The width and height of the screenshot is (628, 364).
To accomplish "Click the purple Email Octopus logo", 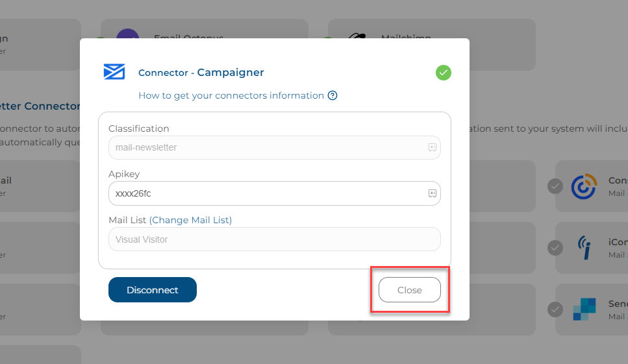I will pos(128,34).
